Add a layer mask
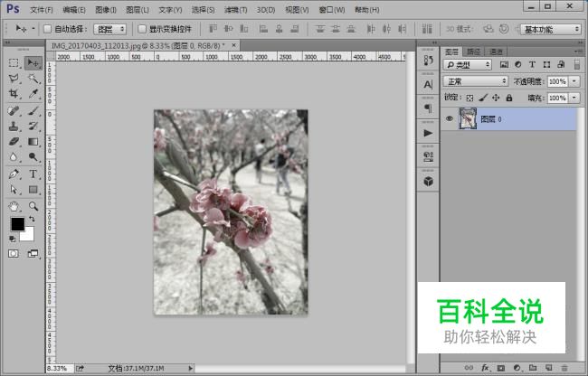This screenshot has width=588, height=376. point(501,368)
